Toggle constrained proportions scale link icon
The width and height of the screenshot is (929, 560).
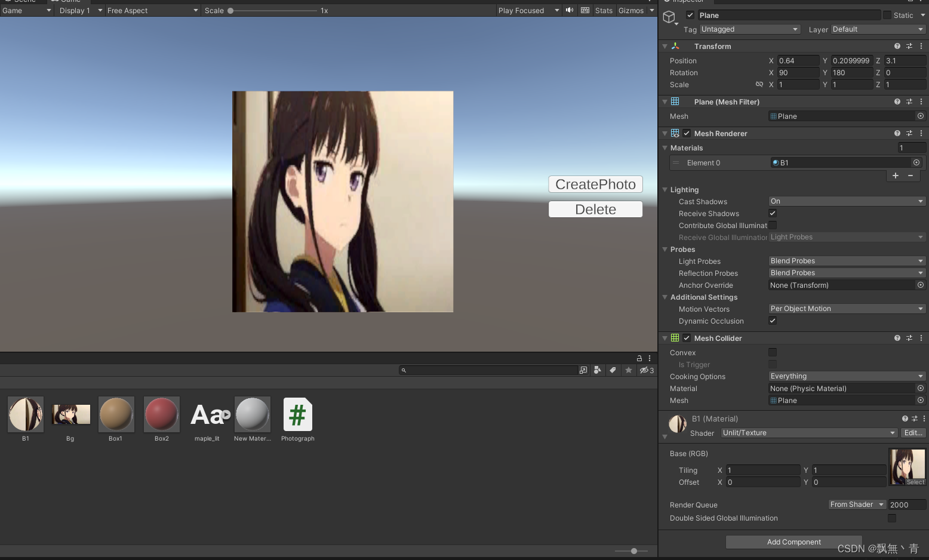[x=759, y=84]
